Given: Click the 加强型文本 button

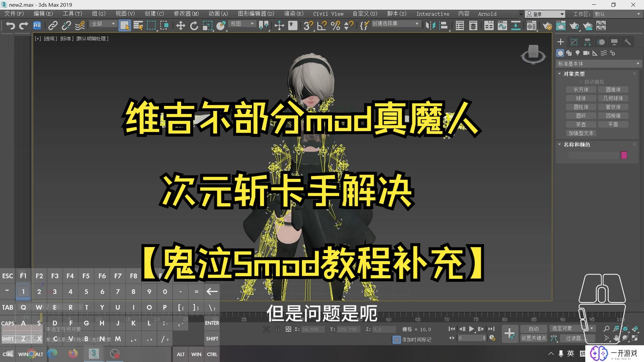Looking at the screenshot, I should pos(581,133).
